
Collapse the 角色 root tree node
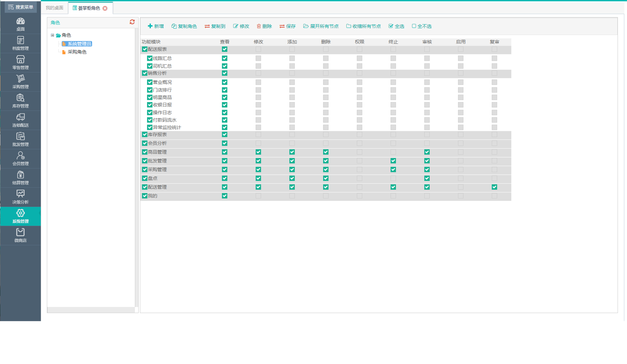tap(52, 35)
